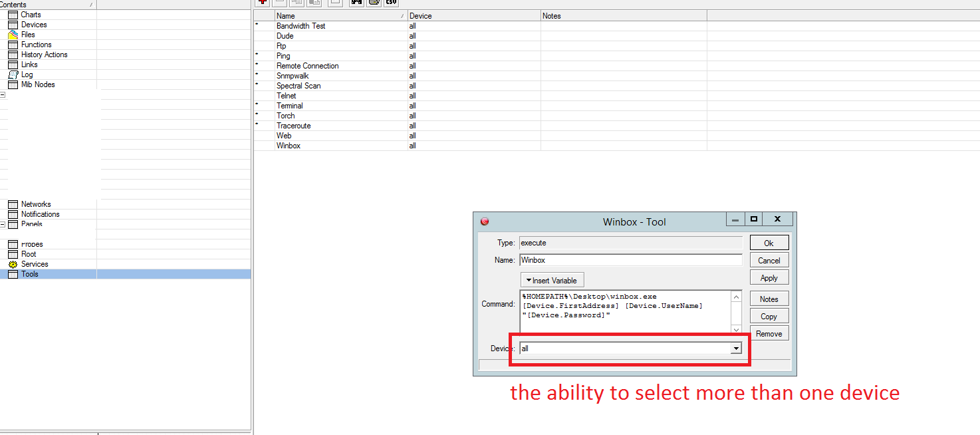Collapse the hidden tree node below Mib Nodes
980x435 pixels.
click(x=3, y=94)
